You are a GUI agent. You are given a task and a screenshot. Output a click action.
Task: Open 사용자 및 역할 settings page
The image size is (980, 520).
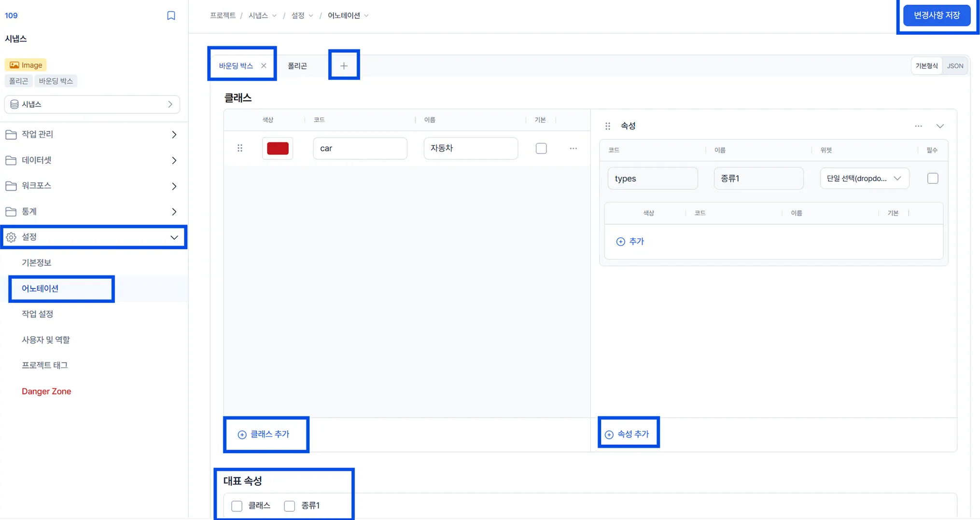[45, 340]
